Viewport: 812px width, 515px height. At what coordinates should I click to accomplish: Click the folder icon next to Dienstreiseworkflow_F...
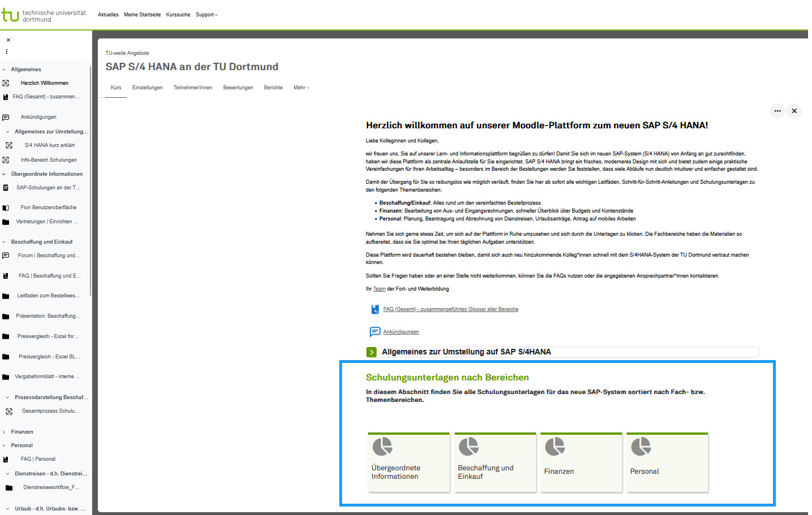click(x=9, y=488)
